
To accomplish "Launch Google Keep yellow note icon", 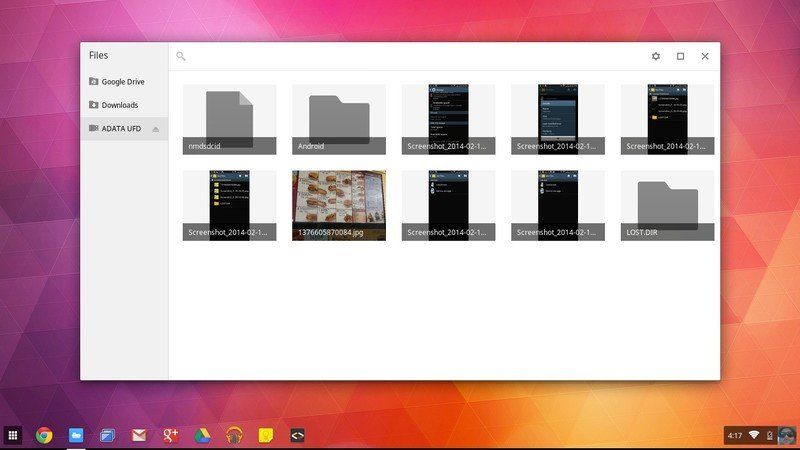I will [265, 435].
